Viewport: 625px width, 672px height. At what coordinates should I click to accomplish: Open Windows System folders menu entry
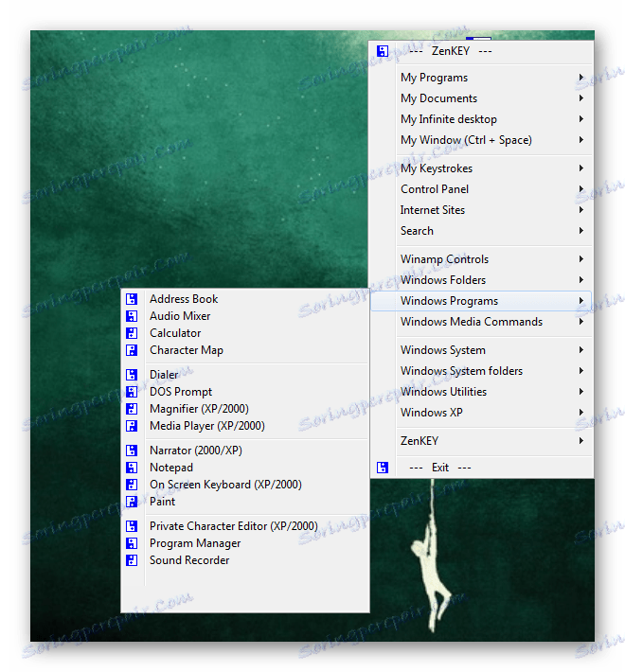click(481, 371)
